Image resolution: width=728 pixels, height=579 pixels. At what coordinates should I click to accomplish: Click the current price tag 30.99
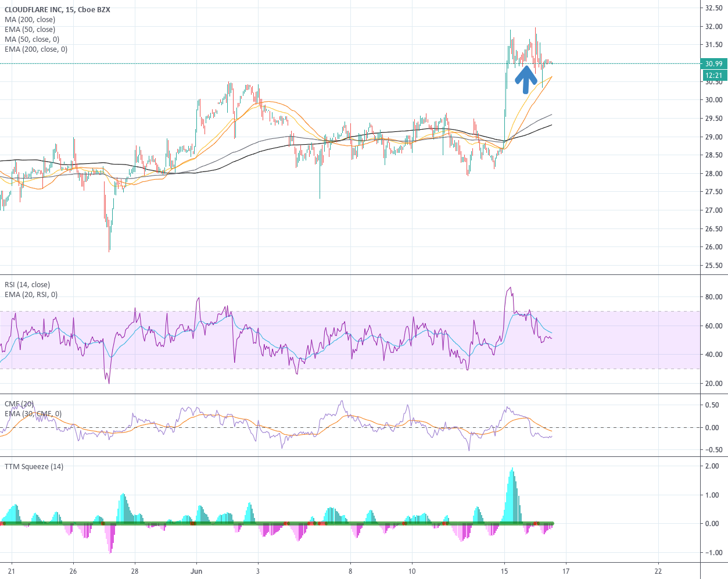coord(713,64)
